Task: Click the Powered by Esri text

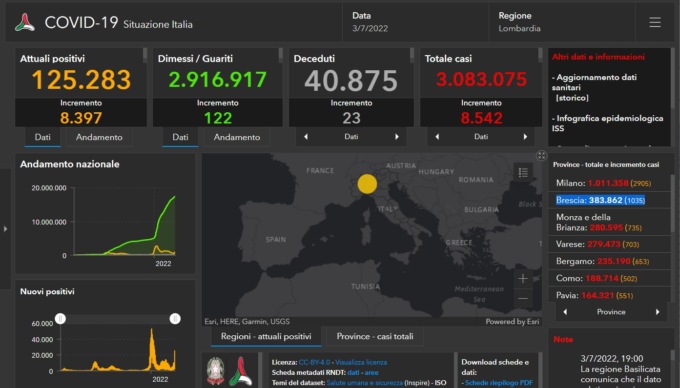Action: 512,322
